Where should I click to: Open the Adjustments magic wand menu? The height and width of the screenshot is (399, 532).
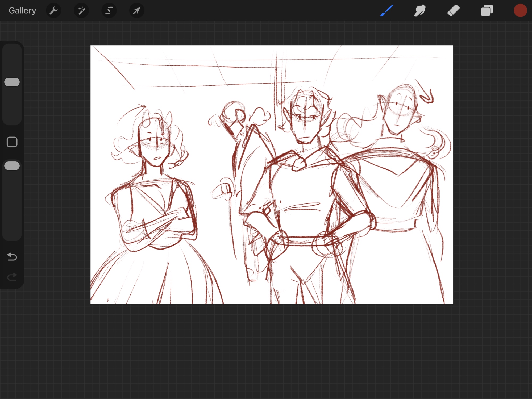(x=81, y=11)
